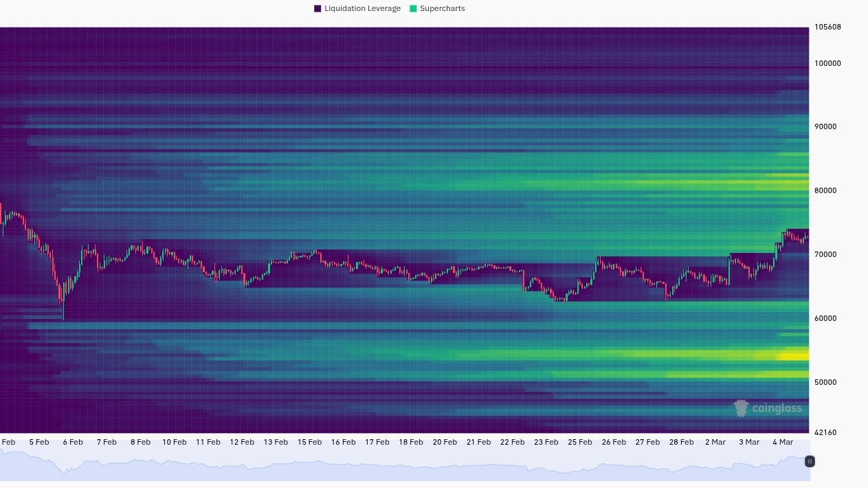This screenshot has height=488, width=868.
Task: Click the 16 Feb date label
Action: [x=343, y=442]
